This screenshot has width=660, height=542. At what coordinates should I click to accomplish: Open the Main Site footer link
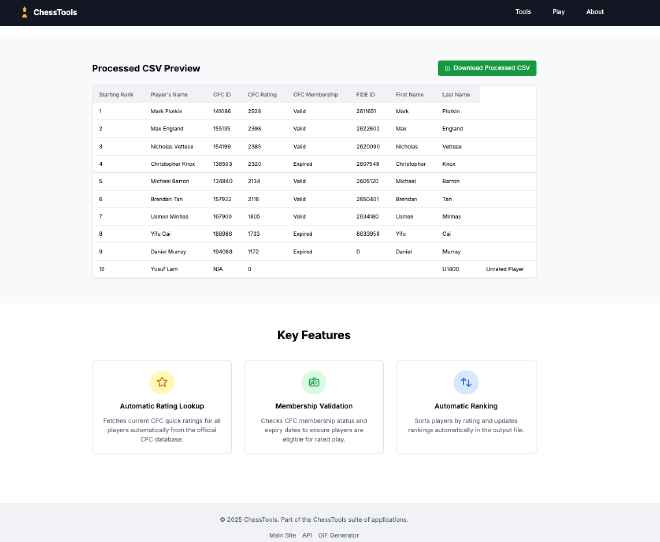[283, 535]
